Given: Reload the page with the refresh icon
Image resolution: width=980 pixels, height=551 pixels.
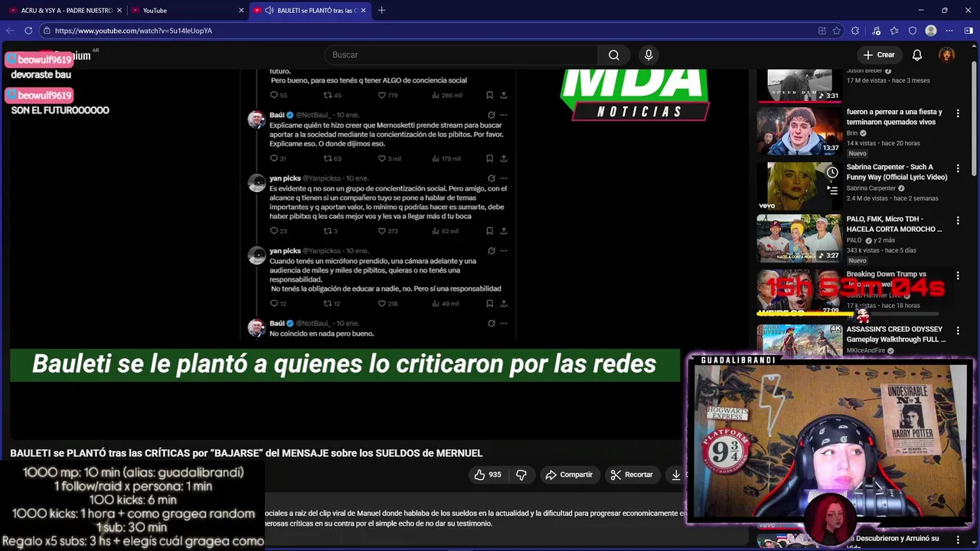Looking at the screenshot, I should tap(28, 31).
